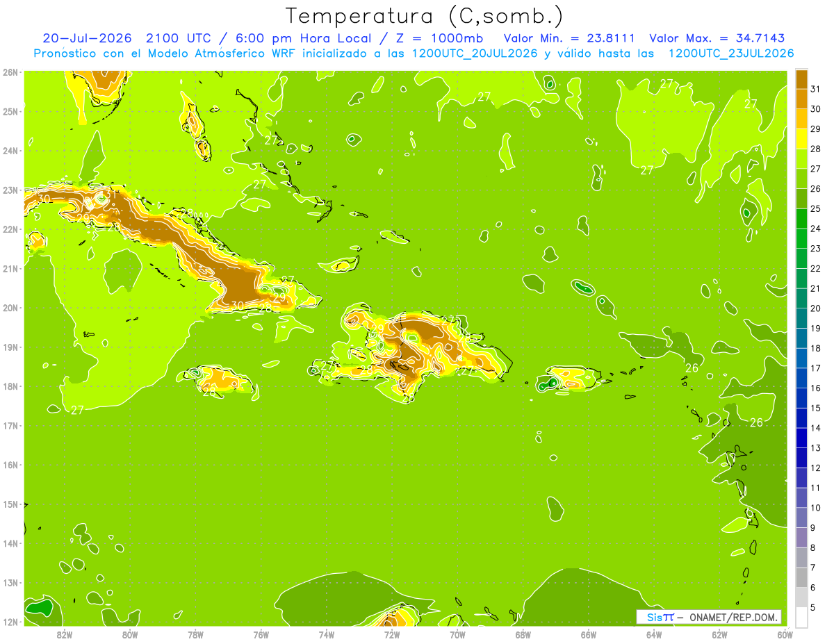Viewport: 834px width, 644px height.
Task: Click the '26N' latitude axis label
Action: (x=10, y=72)
